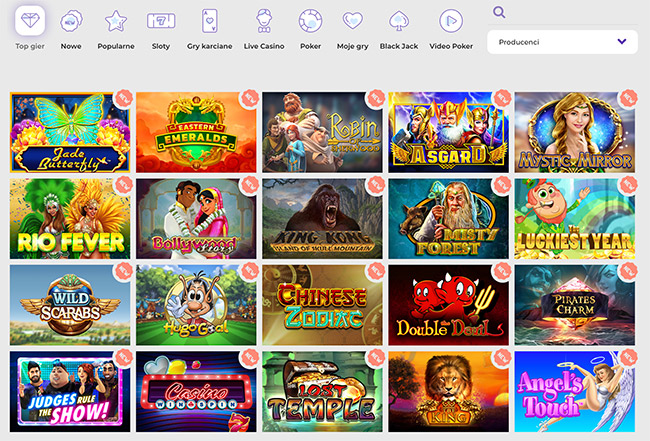The height and width of the screenshot is (441, 650).
Task: Select the Gry karciane card icon
Action: 209,21
